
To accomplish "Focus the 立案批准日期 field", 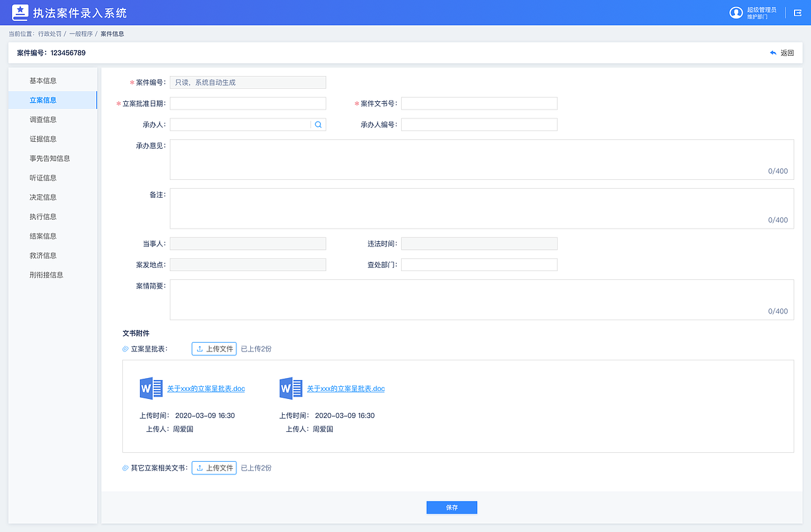I will click(248, 103).
